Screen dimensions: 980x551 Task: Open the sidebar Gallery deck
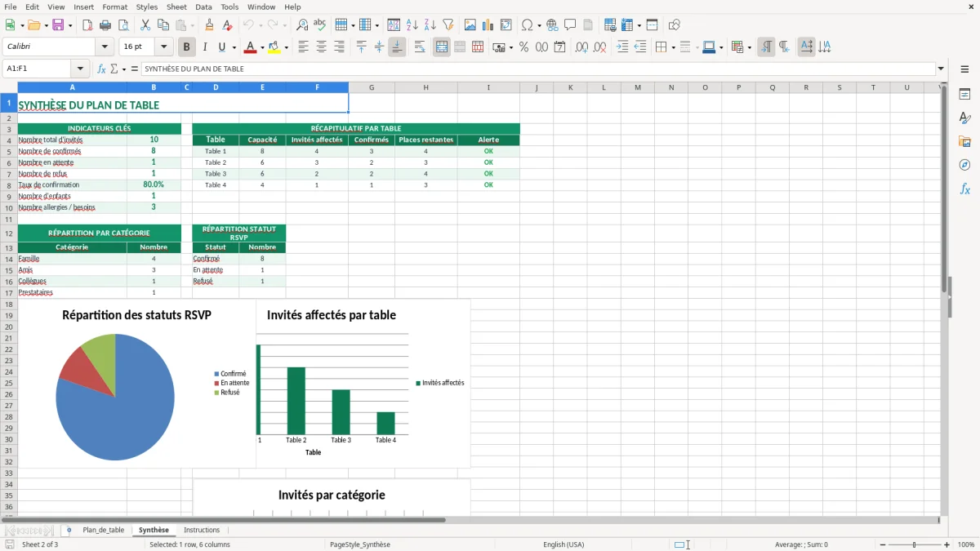point(964,142)
